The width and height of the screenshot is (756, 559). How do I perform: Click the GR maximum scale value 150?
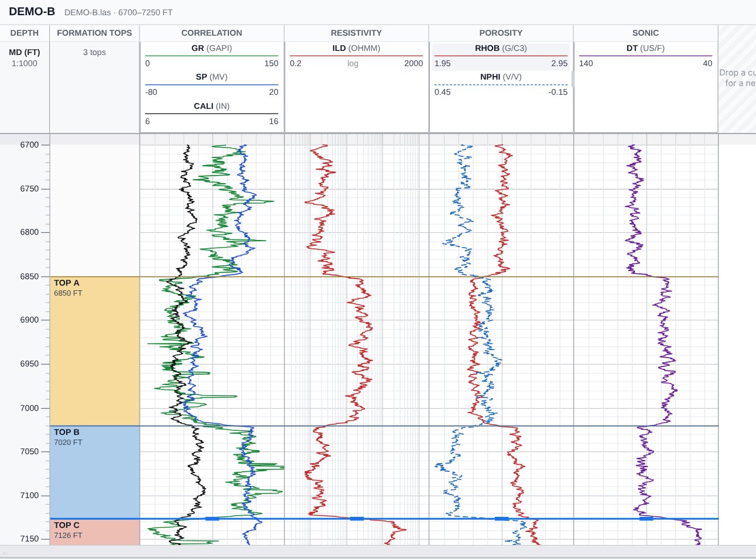(271, 63)
